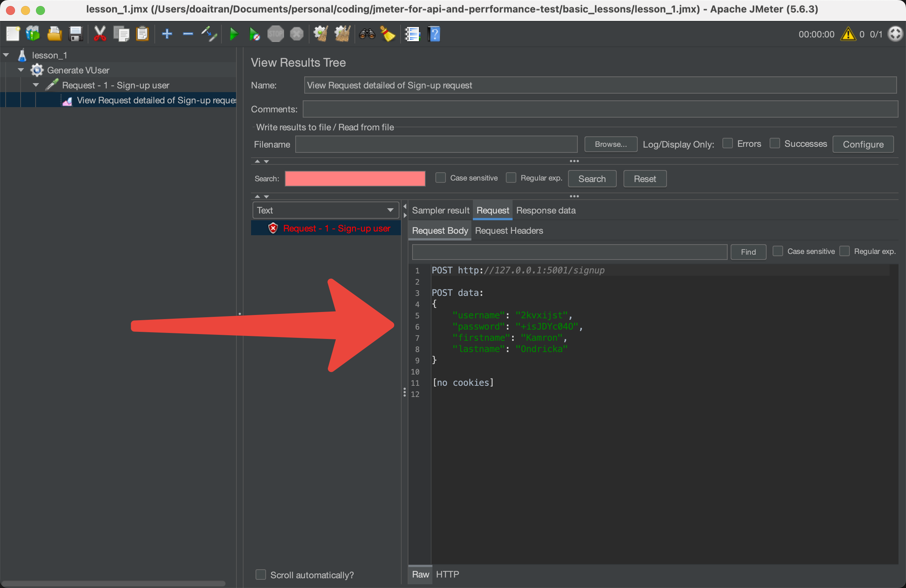The width and height of the screenshot is (906, 588).
Task: Toggle Regular exp. beside Search field
Action: click(511, 178)
